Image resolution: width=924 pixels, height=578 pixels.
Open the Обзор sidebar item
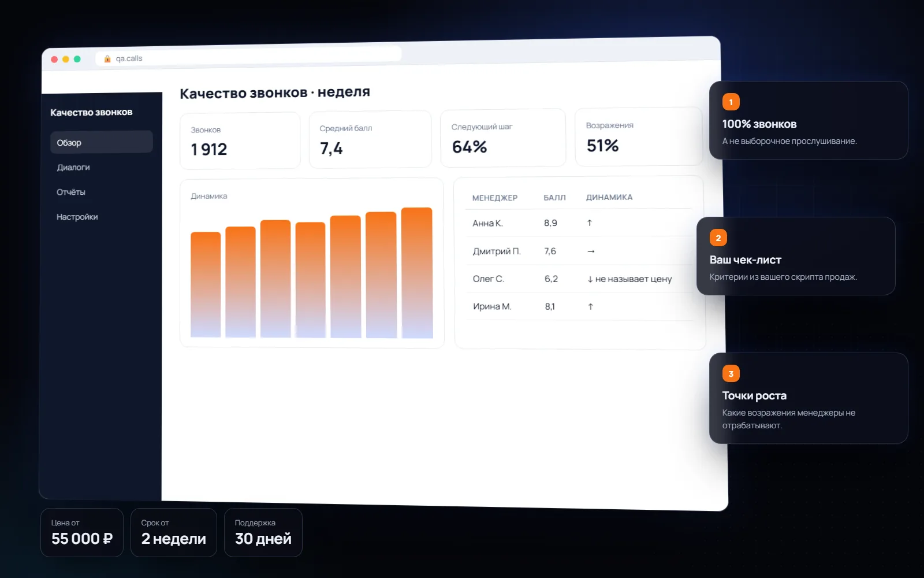[102, 142]
